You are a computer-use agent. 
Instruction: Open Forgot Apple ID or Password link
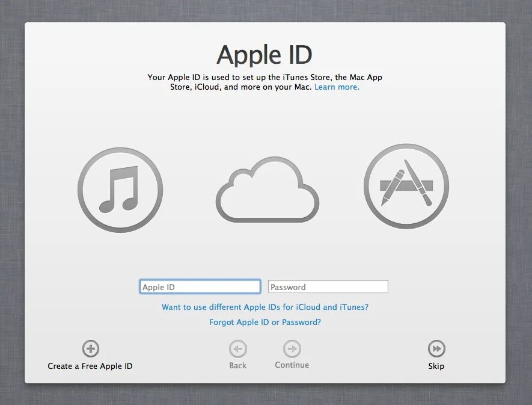click(x=265, y=322)
